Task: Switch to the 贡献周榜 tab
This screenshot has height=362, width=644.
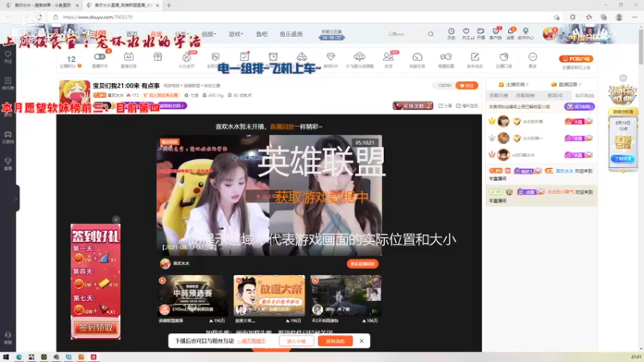Action: [x=526, y=95]
